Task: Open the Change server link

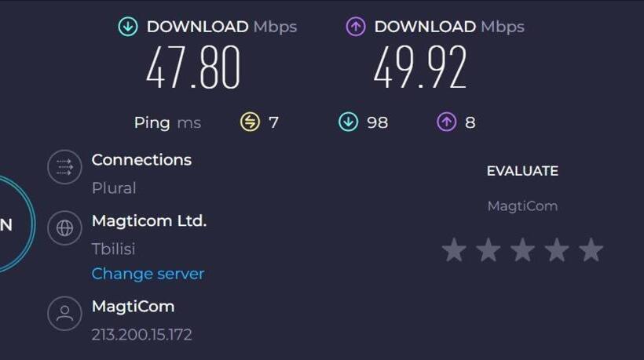Action: tap(148, 274)
